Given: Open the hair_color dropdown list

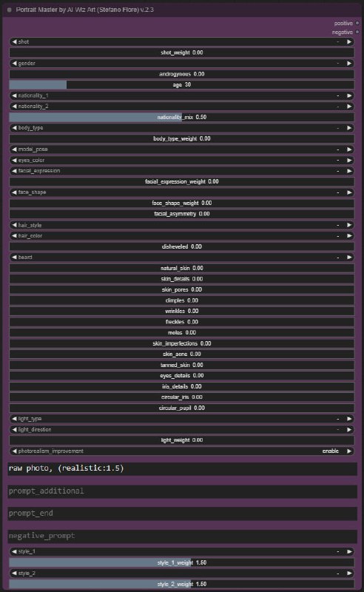Looking at the screenshot, I should [181, 235].
